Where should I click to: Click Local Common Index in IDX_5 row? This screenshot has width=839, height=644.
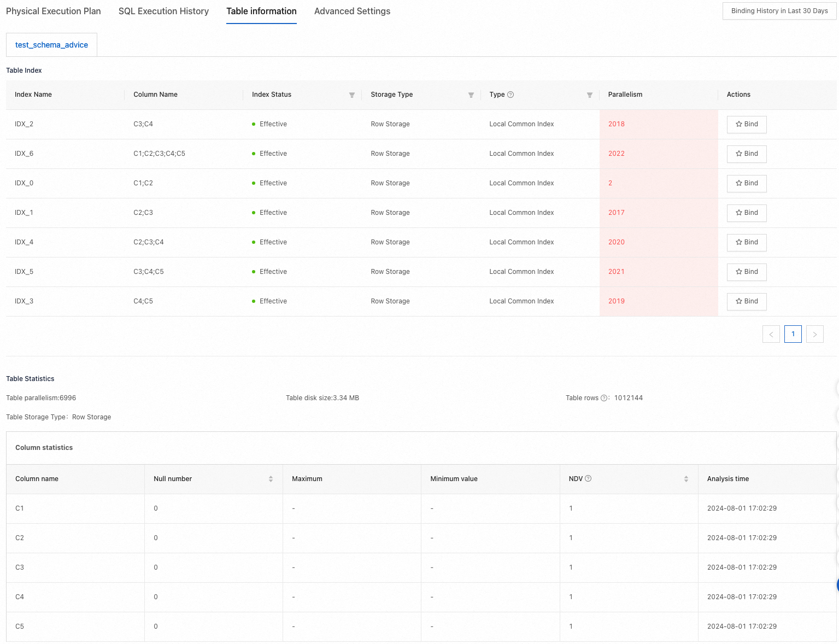pos(521,272)
